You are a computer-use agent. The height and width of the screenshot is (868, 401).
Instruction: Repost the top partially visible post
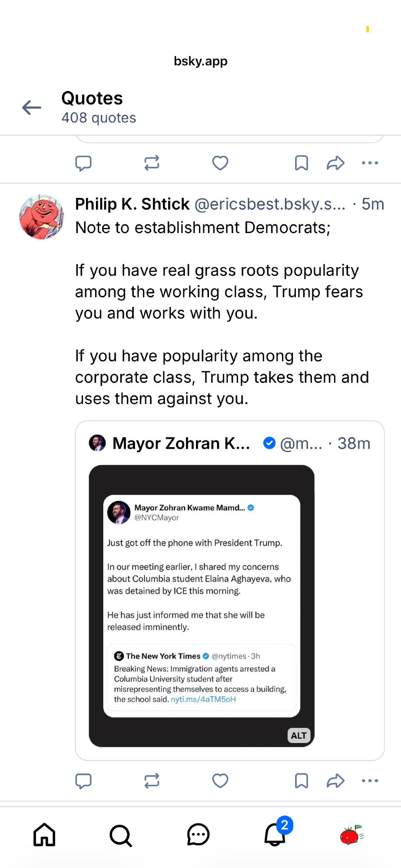[152, 163]
